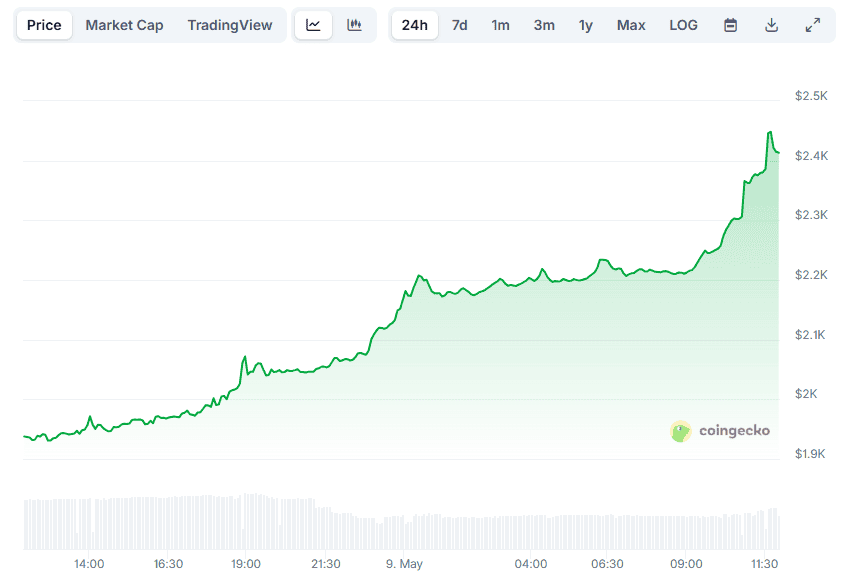
Task: Choose the 1y time range
Action: [x=586, y=25]
